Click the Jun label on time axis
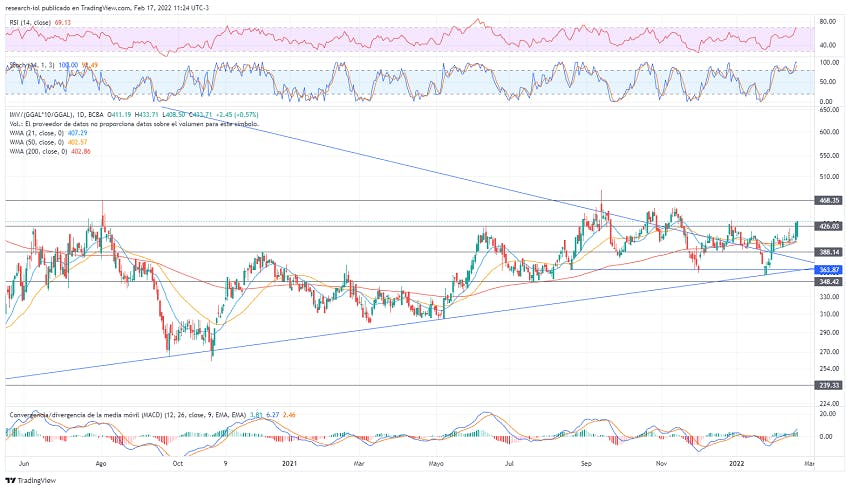850x490 pixels. tap(24, 464)
